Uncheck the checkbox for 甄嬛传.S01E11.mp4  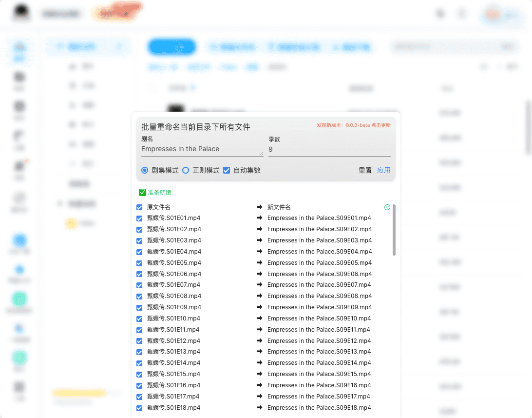[x=139, y=330]
